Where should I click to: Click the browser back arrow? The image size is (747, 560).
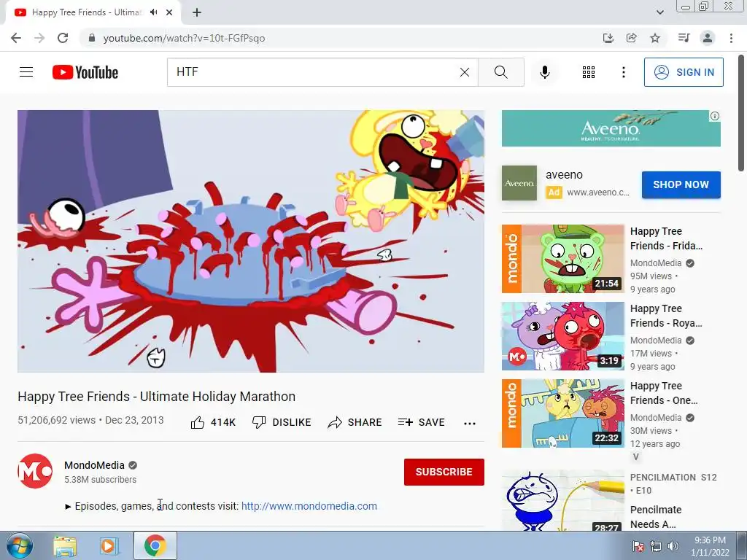tap(16, 38)
